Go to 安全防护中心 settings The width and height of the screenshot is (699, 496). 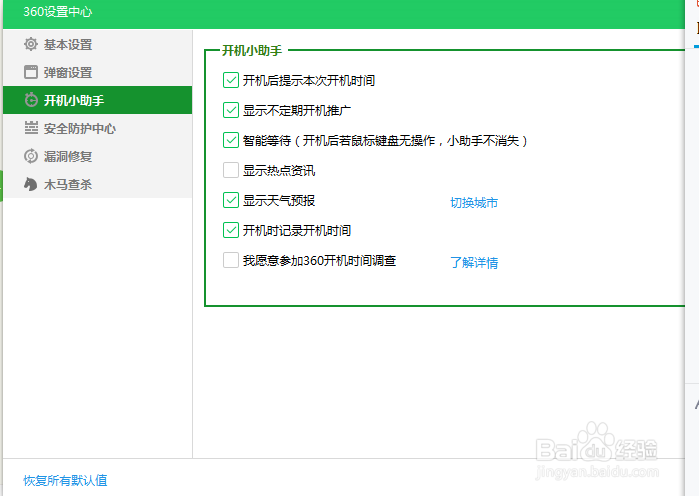[x=98, y=128]
